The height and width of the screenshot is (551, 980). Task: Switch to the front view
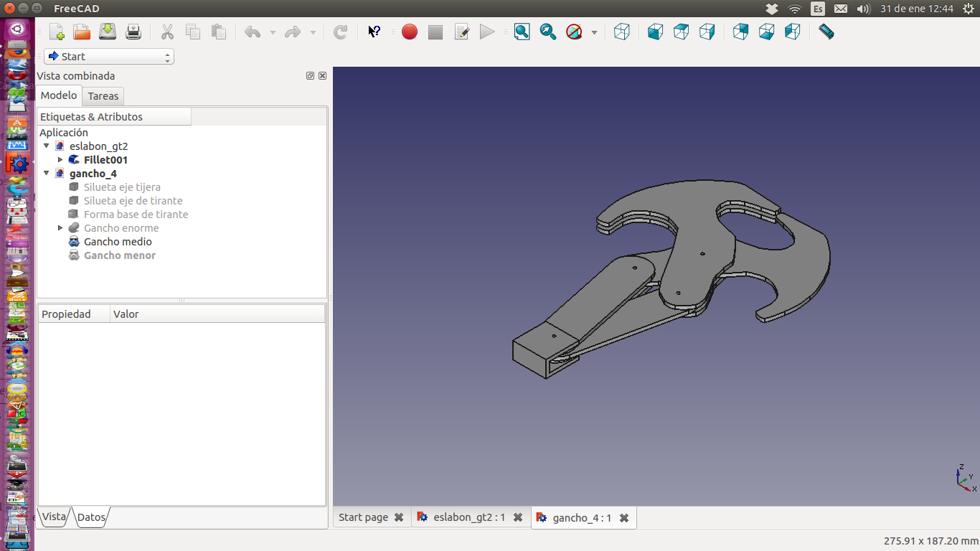coord(655,32)
